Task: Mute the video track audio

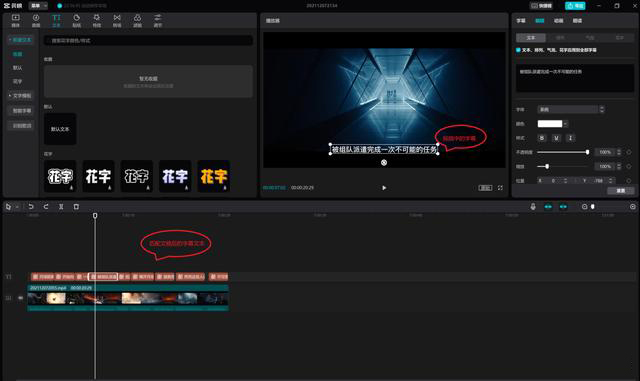Action: [20, 298]
